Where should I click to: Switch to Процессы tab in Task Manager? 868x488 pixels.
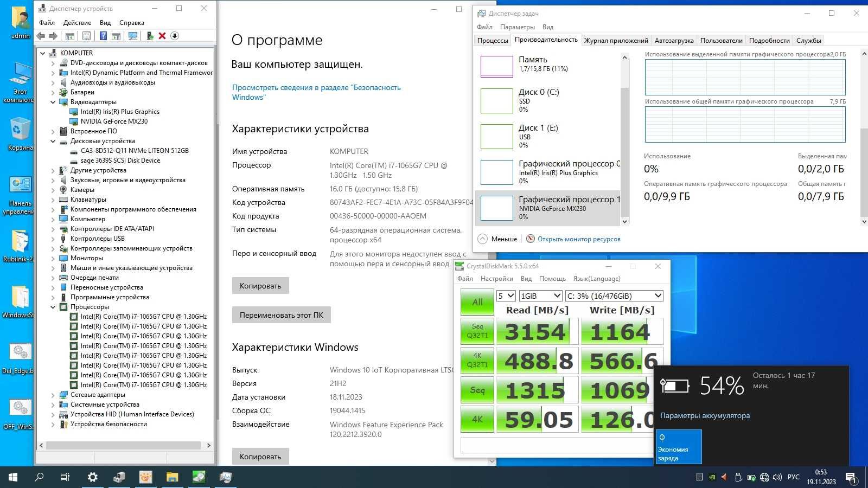493,41
